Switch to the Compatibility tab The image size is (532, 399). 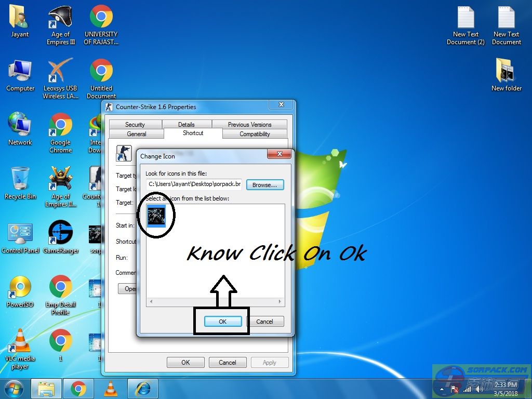pyautogui.click(x=255, y=134)
